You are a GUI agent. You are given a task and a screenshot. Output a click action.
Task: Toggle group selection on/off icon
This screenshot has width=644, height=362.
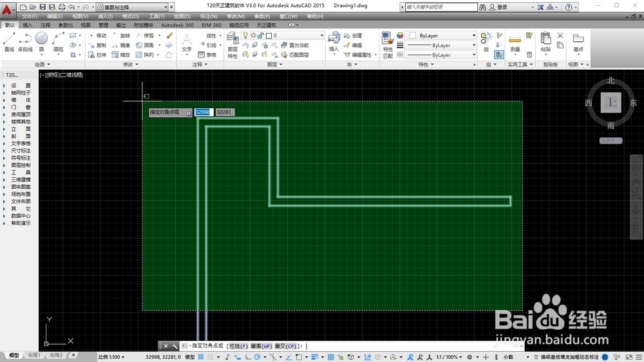coord(498,55)
